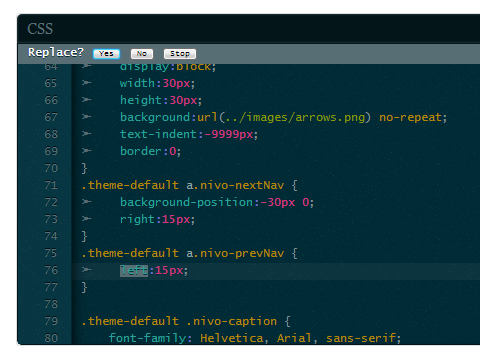Image resolution: width=480 pixels, height=360 pixels.
Task: Click the tab indent marker on line 72
Action: 87,202
